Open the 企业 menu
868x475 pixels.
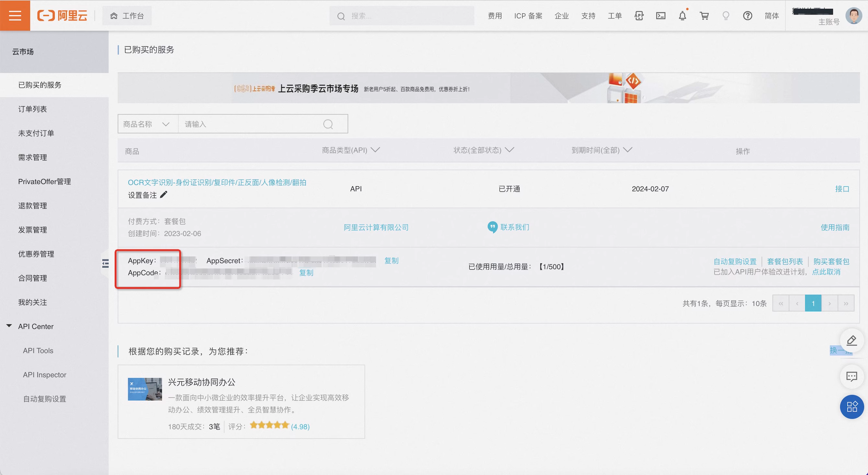click(561, 16)
